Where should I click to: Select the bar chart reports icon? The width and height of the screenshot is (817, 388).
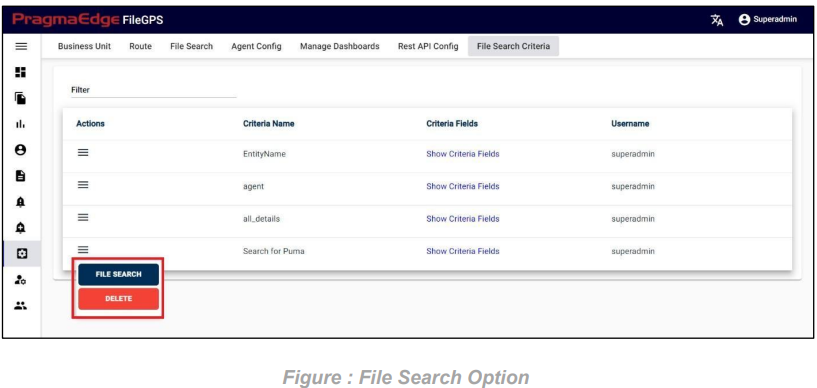pyautogui.click(x=20, y=124)
